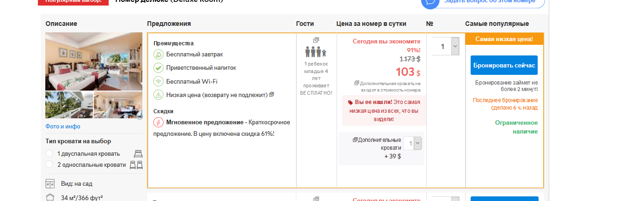Expand the Дополнительные кровати dropdown
Image resolution: width=644 pixels, height=201 pixels.
pyautogui.click(x=412, y=143)
